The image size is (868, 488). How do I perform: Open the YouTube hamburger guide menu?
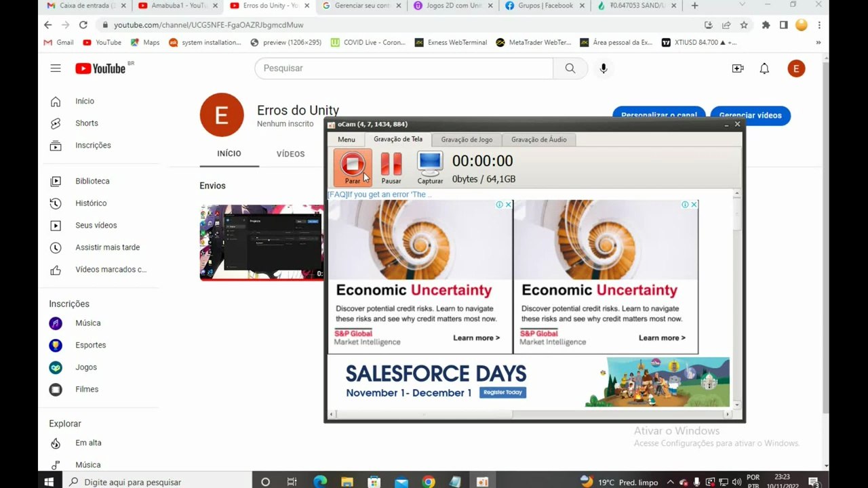(56, 68)
